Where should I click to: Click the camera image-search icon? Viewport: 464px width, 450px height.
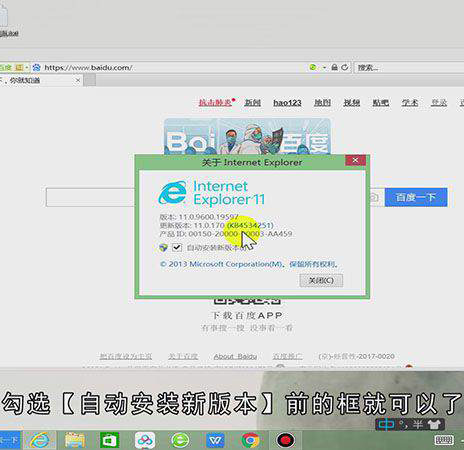374,198
